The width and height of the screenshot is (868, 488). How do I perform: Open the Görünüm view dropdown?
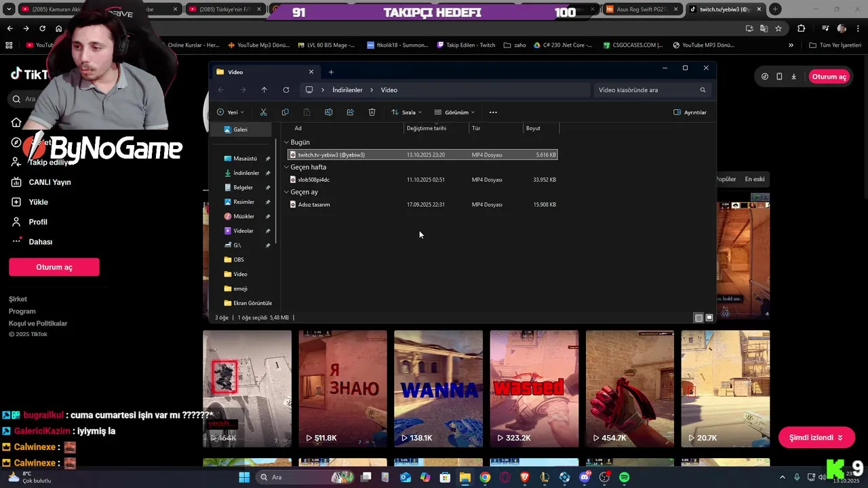[x=454, y=112]
